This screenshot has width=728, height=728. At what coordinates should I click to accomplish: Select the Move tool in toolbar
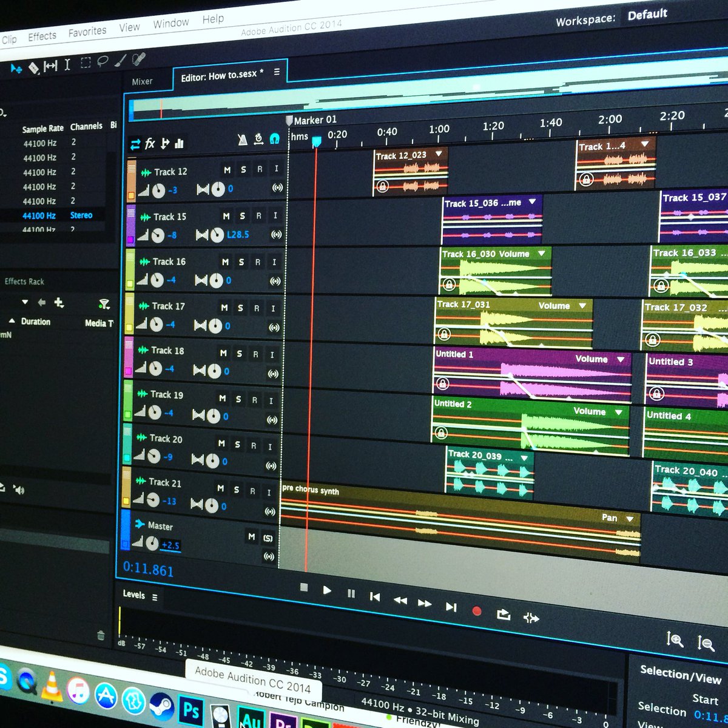click(16, 69)
